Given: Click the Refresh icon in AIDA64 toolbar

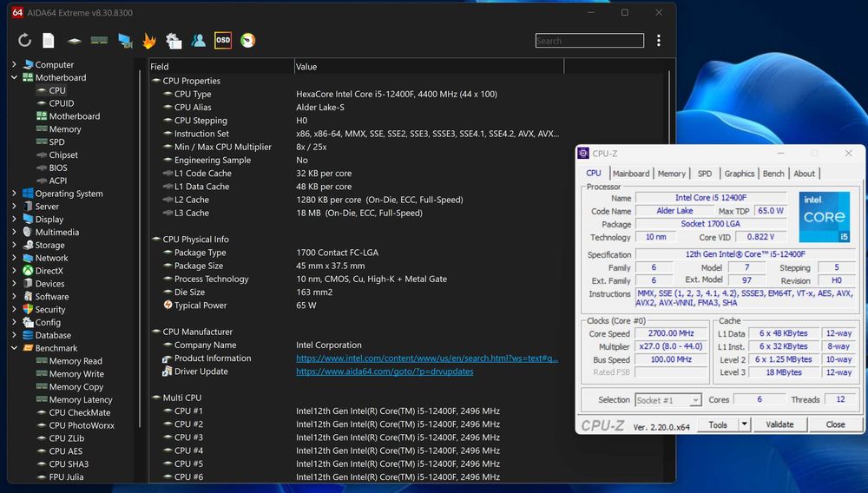Looking at the screenshot, I should pos(24,41).
